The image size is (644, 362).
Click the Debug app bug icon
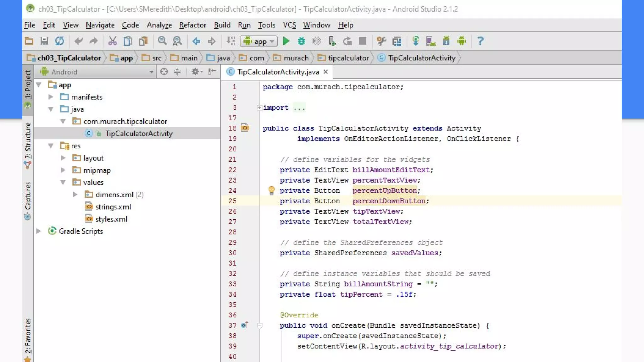[301, 41]
